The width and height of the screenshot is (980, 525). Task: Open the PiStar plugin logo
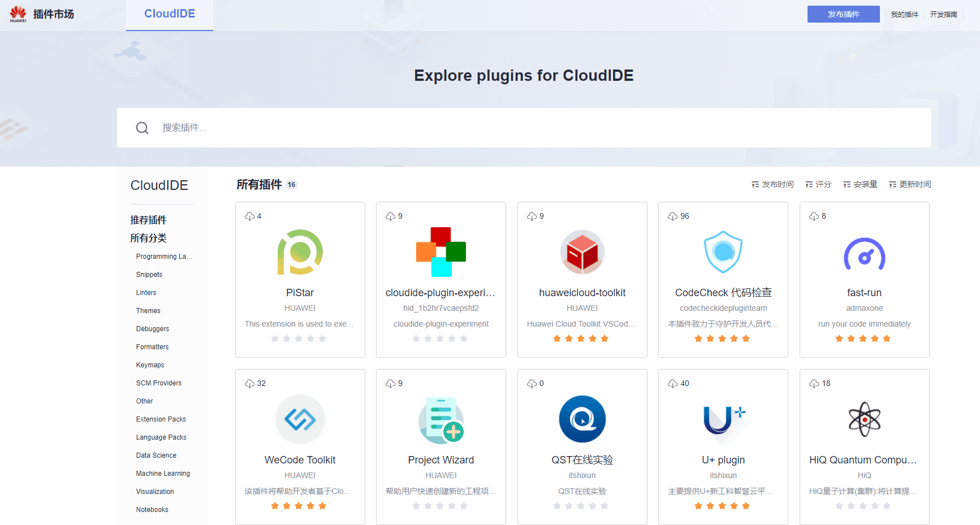click(300, 252)
